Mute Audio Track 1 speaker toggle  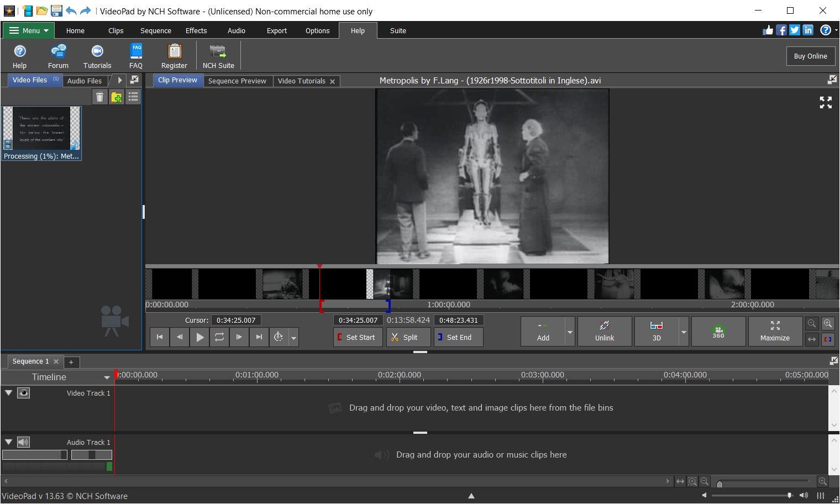click(x=23, y=442)
